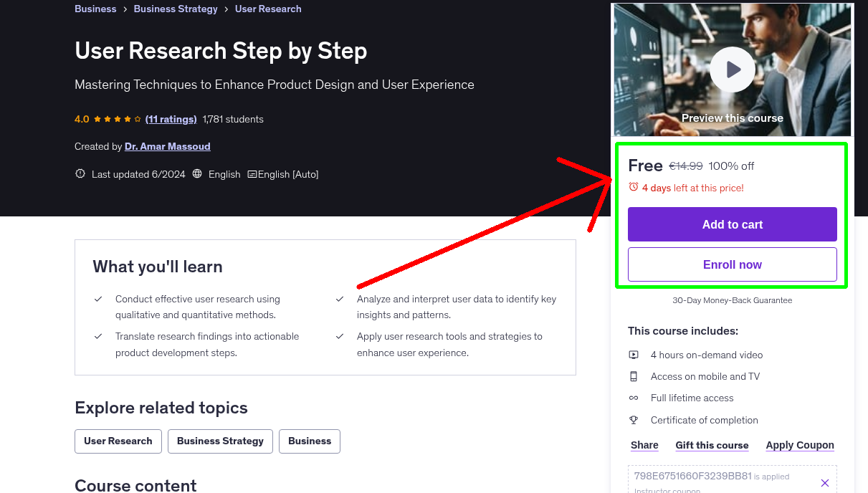Click the Business Strategy related topic

pos(219,441)
